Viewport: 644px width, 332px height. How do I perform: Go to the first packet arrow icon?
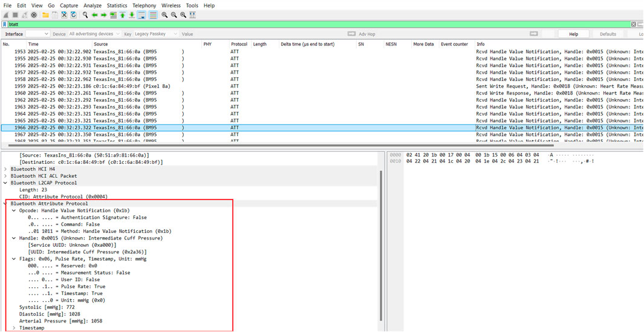pos(122,15)
